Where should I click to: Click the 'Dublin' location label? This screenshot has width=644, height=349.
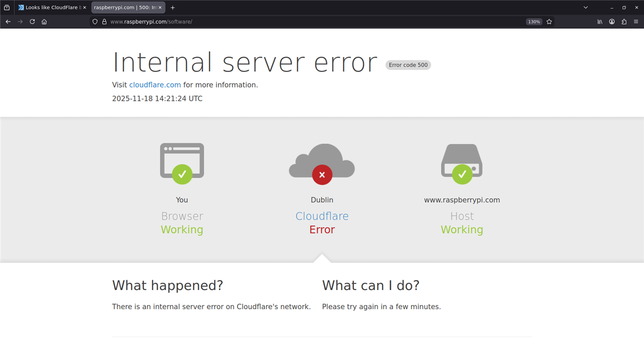coord(322,200)
